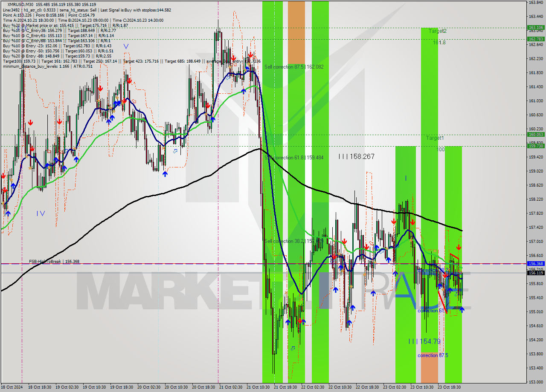
Task: Click the 'Target2' label
Action: coord(438,31)
